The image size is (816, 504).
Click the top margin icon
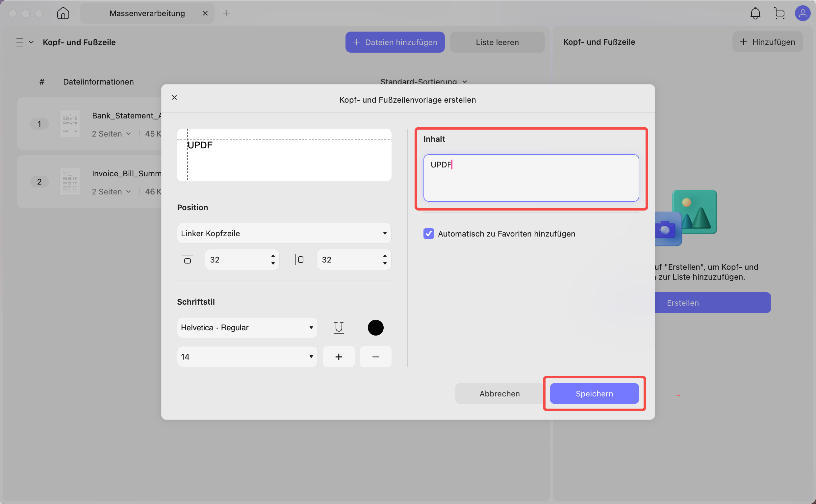tap(188, 260)
